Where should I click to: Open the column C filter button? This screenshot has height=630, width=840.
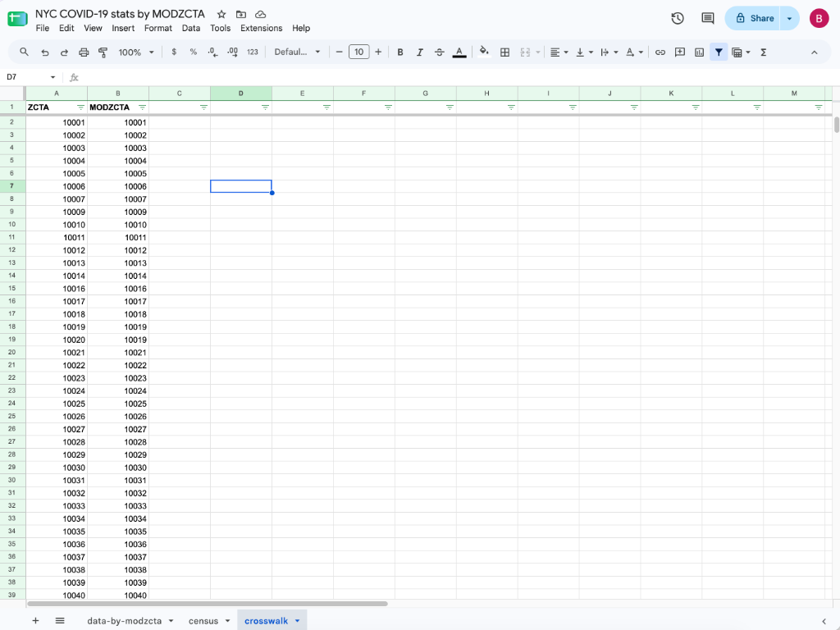[203, 107]
